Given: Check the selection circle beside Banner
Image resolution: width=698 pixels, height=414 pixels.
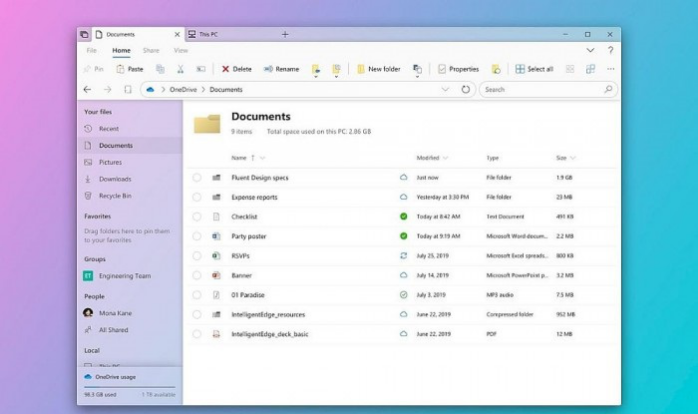Looking at the screenshot, I should coord(197,275).
